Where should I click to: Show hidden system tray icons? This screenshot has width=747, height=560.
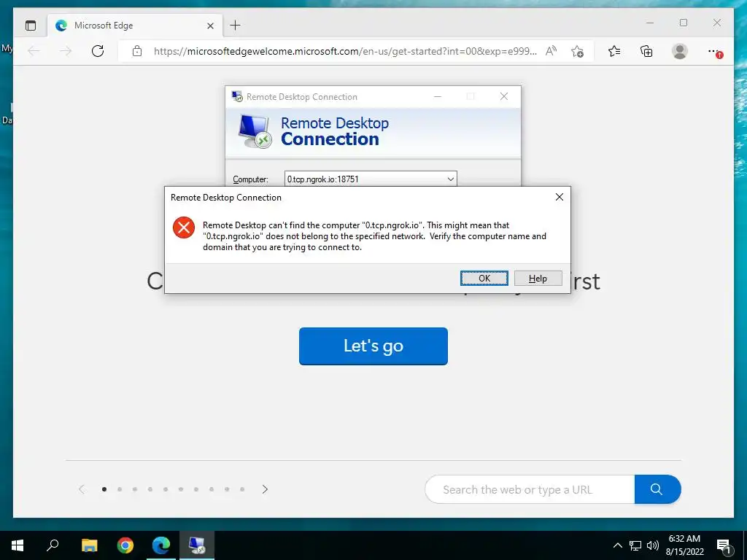click(x=617, y=545)
